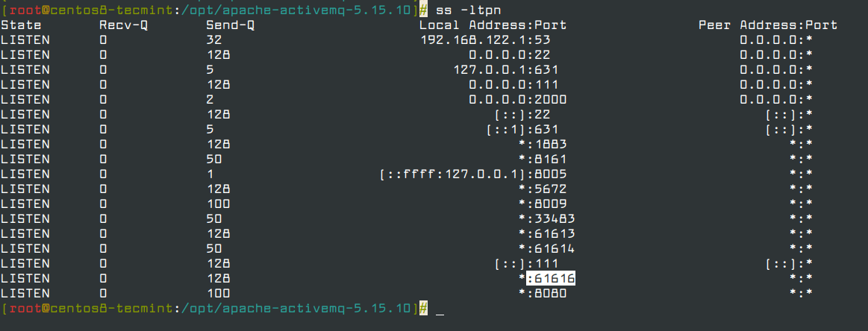Click the cursor at the bottom prompt
The image size is (868, 331).
tap(440, 309)
